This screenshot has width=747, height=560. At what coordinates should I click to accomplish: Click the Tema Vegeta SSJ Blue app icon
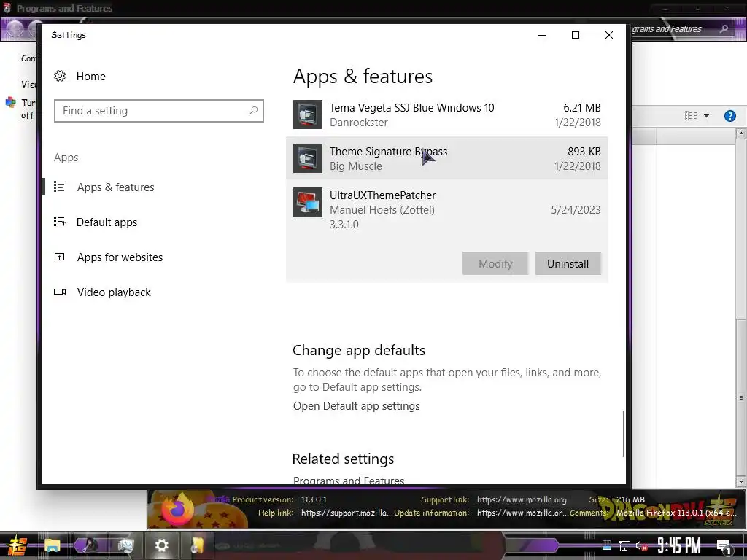308,114
